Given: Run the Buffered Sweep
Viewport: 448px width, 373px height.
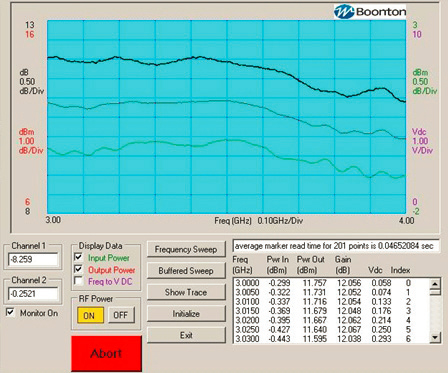Looking at the screenshot, I should point(186,271).
